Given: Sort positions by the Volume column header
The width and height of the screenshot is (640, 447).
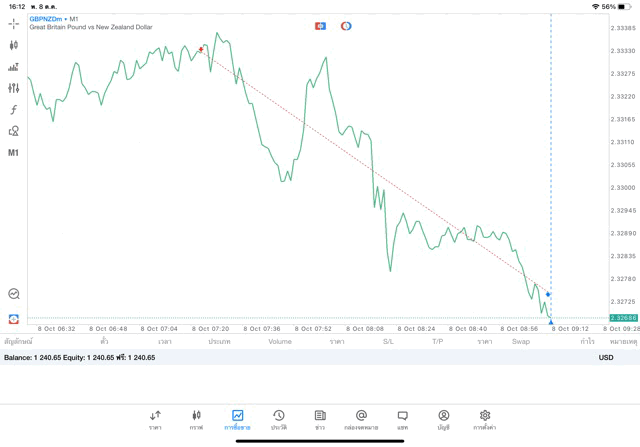Looking at the screenshot, I should pyautogui.click(x=280, y=341).
